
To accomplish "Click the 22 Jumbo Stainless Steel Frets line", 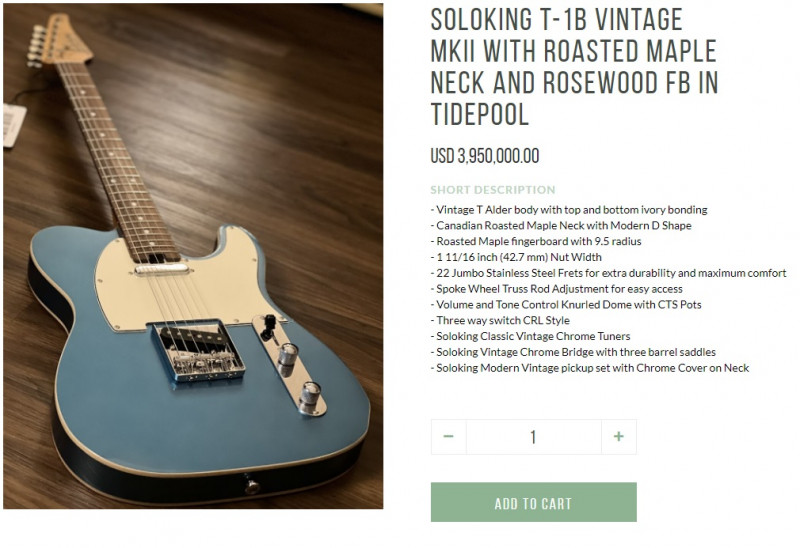I will 609,273.
